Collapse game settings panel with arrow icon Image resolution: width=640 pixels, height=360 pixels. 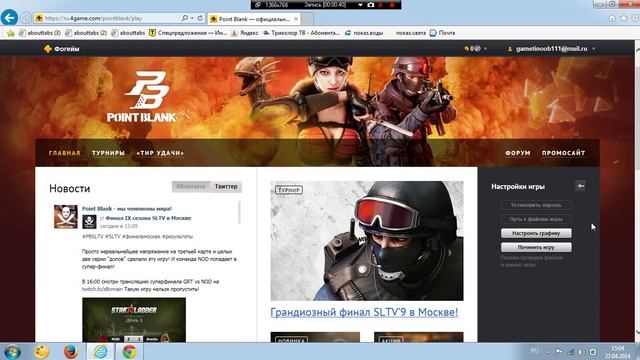click(580, 186)
